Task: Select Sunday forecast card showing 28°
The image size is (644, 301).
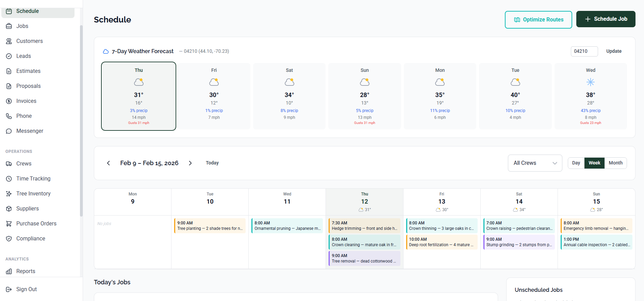Action: [x=365, y=96]
